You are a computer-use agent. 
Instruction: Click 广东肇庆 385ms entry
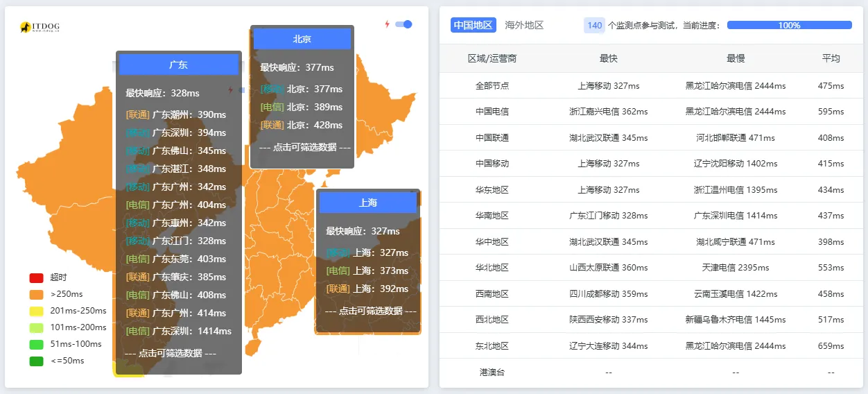(176, 277)
